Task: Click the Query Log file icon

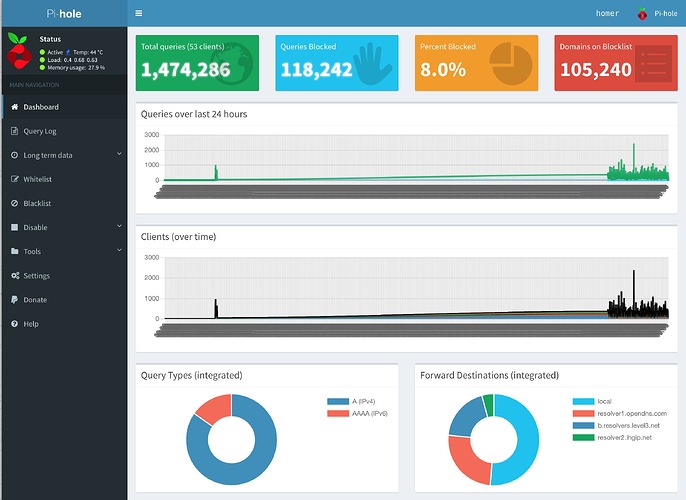Action: tap(14, 131)
